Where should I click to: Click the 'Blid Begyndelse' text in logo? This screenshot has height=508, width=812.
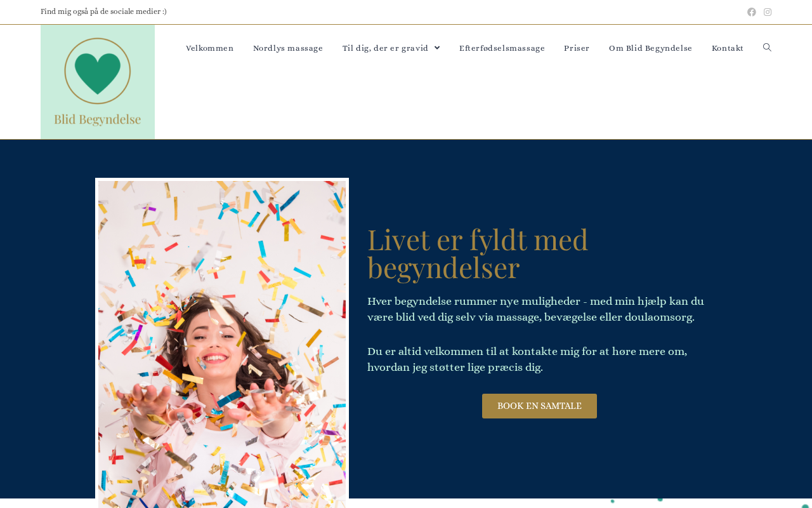(98, 119)
